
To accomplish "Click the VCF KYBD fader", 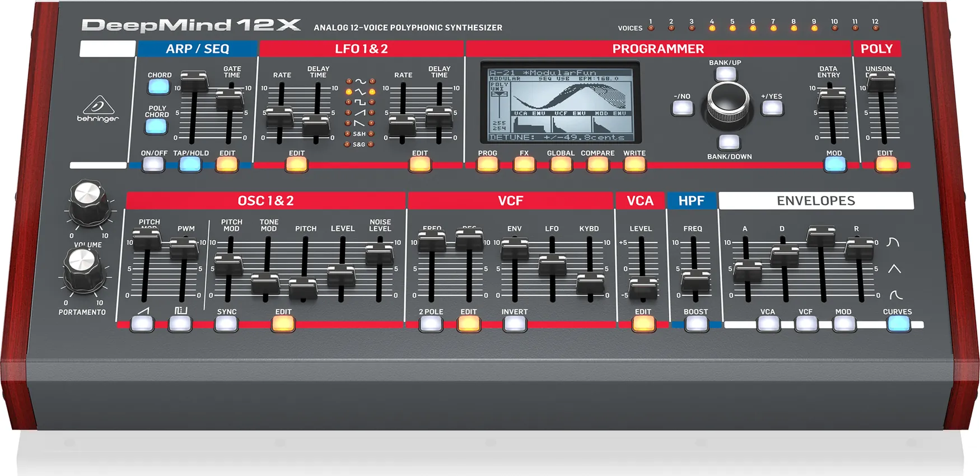I will [x=590, y=283].
